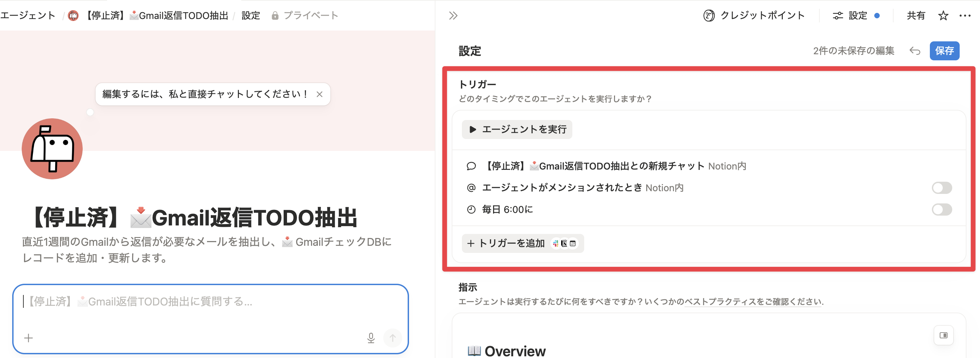
Task: Click the blue 保存 button
Action: (x=944, y=51)
